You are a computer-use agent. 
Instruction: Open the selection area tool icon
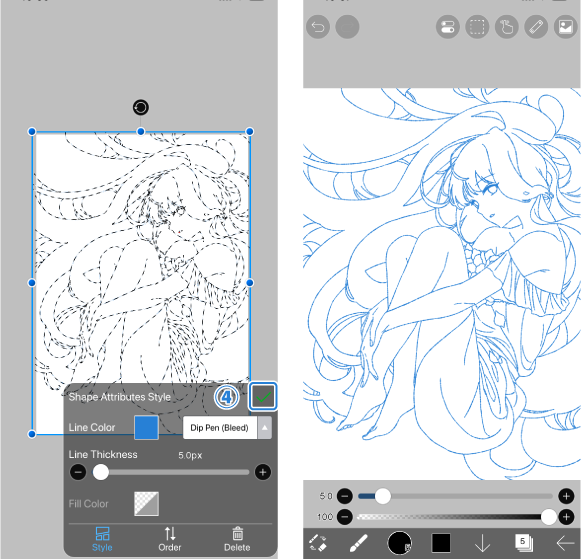tap(477, 27)
